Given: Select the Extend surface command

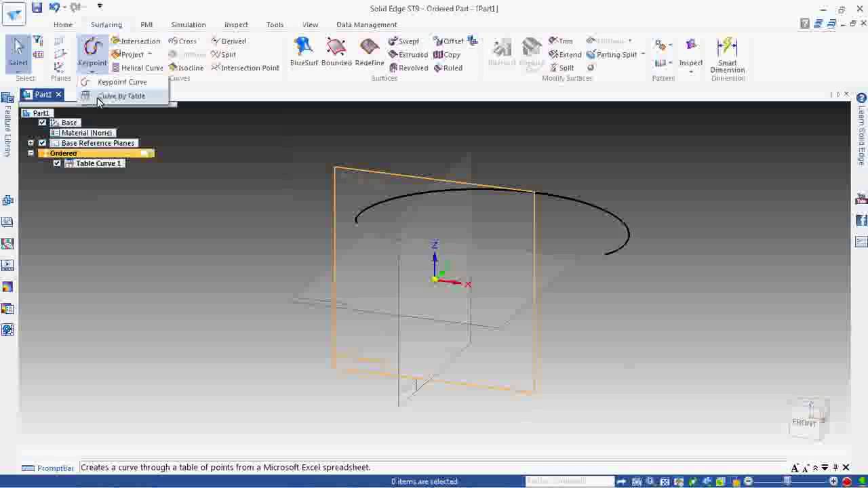Looking at the screenshot, I should click(565, 54).
